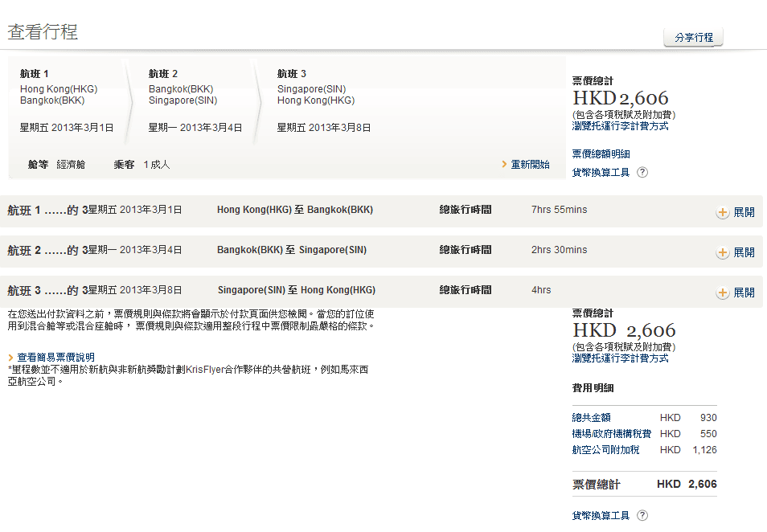Click the help icon beside top 貨幣換算工具
This screenshot has height=532, width=767.
click(x=642, y=172)
